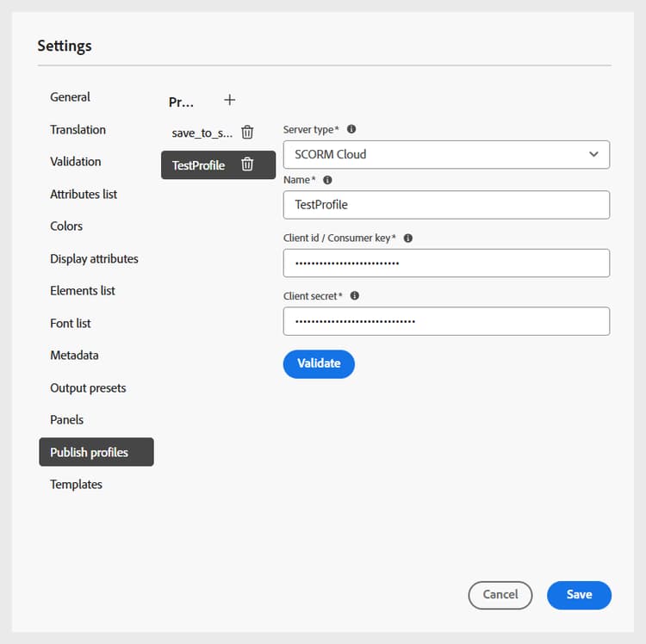The width and height of the screenshot is (646, 644).
Task: Delete the save_to_s... profile via trash icon
Action: tap(247, 133)
